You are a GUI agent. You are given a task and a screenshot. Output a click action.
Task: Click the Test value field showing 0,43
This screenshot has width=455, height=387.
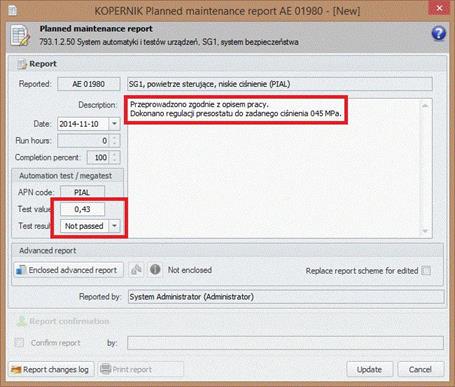82,209
